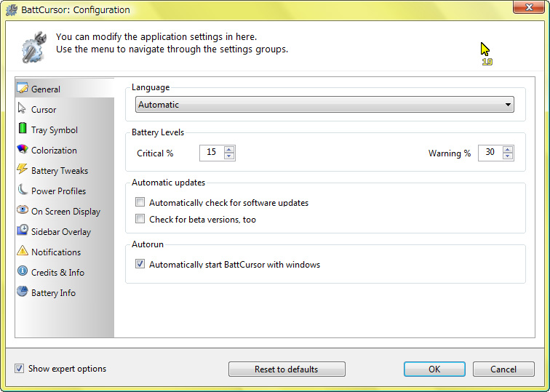Open the Cursor settings group
This screenshot has height=392, width=550.
click(65, 109)
